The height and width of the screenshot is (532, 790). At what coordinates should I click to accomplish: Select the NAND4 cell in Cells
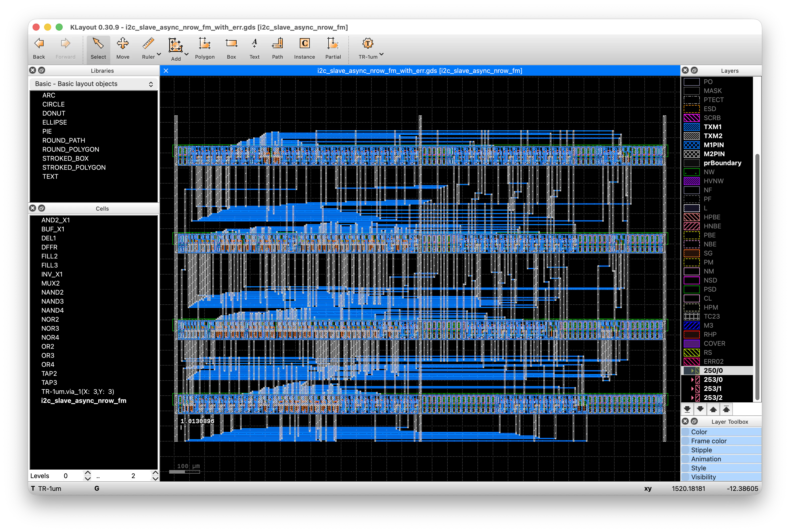[x=52, y=310]
